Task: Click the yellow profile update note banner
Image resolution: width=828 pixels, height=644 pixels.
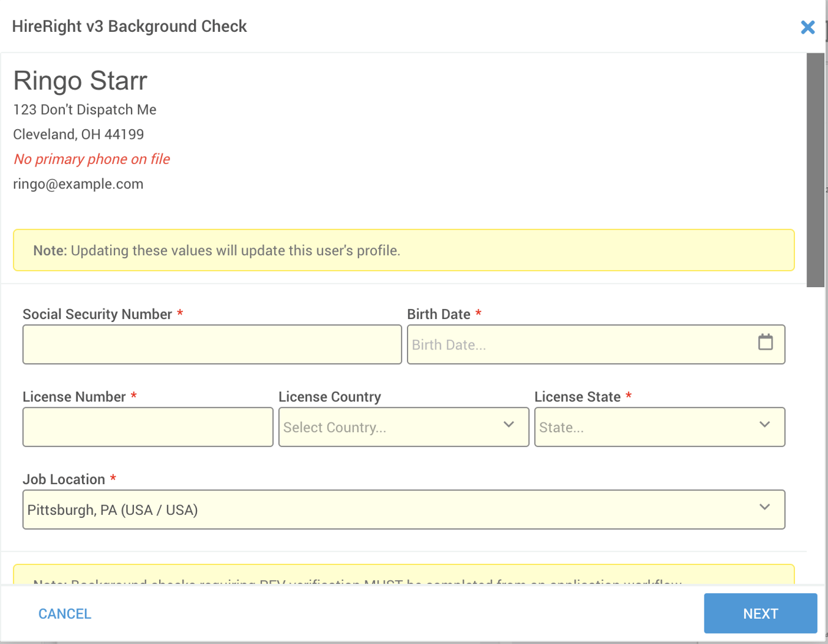Action: coord(403,250)
